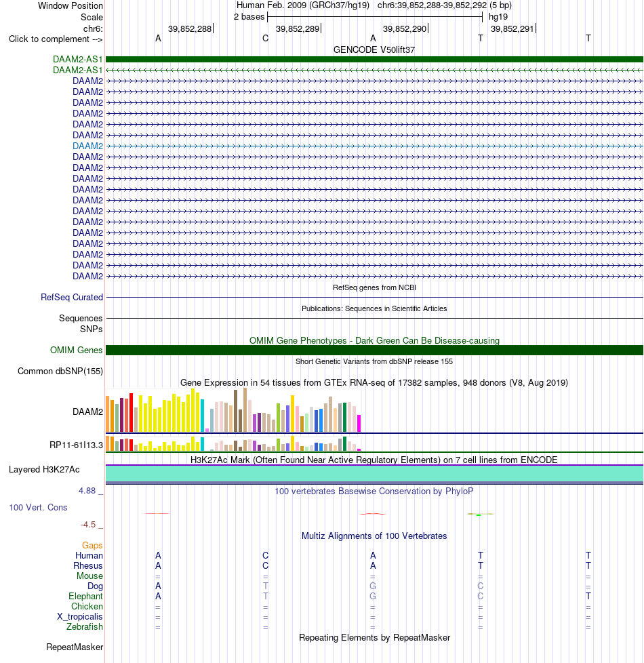Click the SNPs track label

click(92, 329)
